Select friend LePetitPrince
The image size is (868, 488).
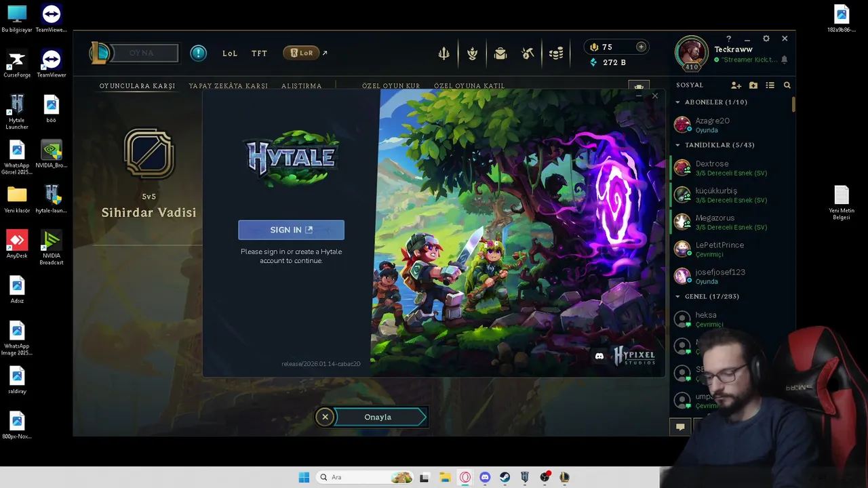click(732, 249)
